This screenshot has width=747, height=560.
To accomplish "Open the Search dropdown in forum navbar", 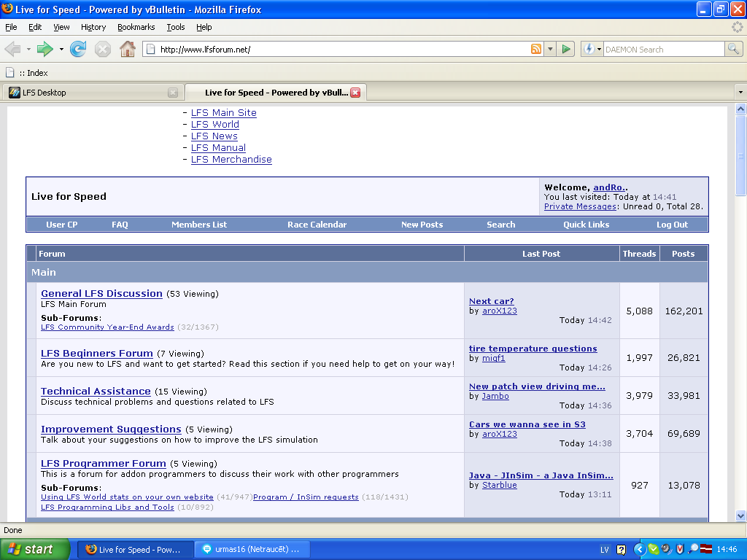I will pyautogui.click(x=500, y=225).
